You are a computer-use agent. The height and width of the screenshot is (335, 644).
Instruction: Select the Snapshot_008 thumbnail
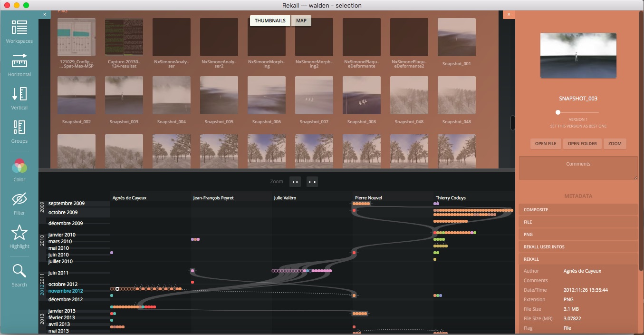(x=362, y=96)
